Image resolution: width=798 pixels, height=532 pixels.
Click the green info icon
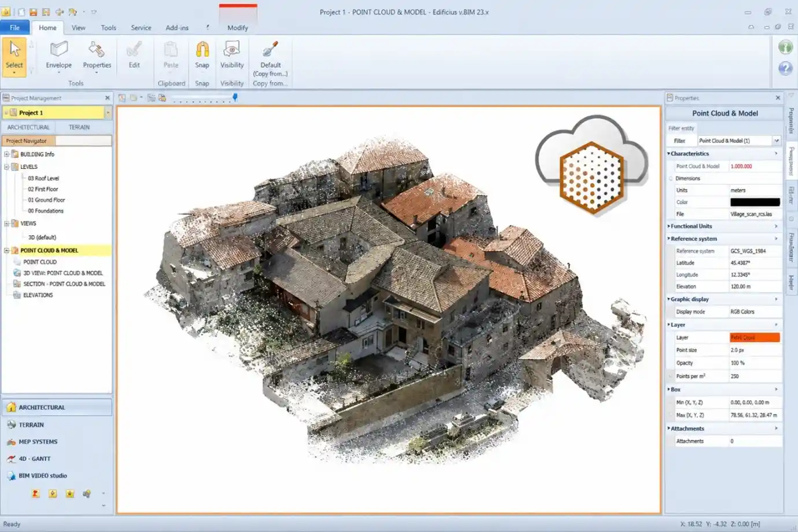pyautogui.click(x=785, y=47)
